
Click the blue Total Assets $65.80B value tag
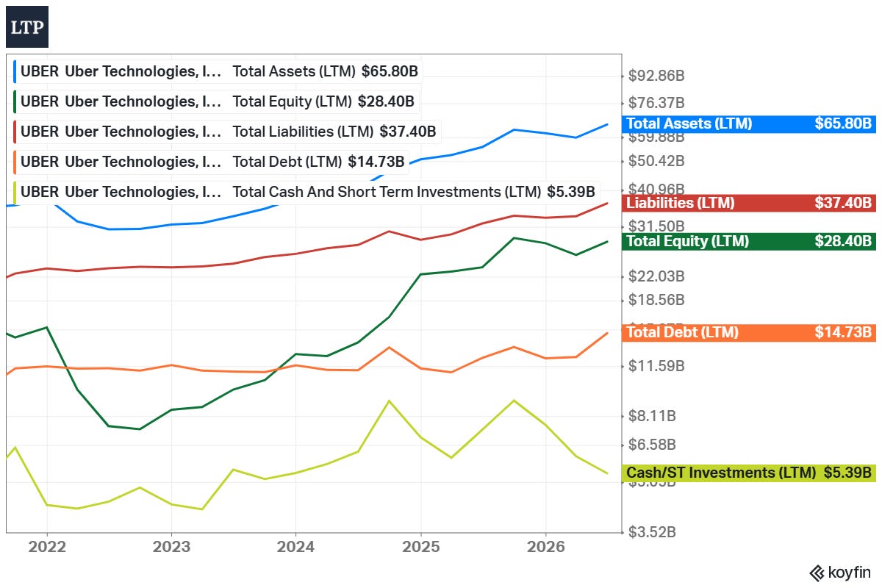point(749,123)
